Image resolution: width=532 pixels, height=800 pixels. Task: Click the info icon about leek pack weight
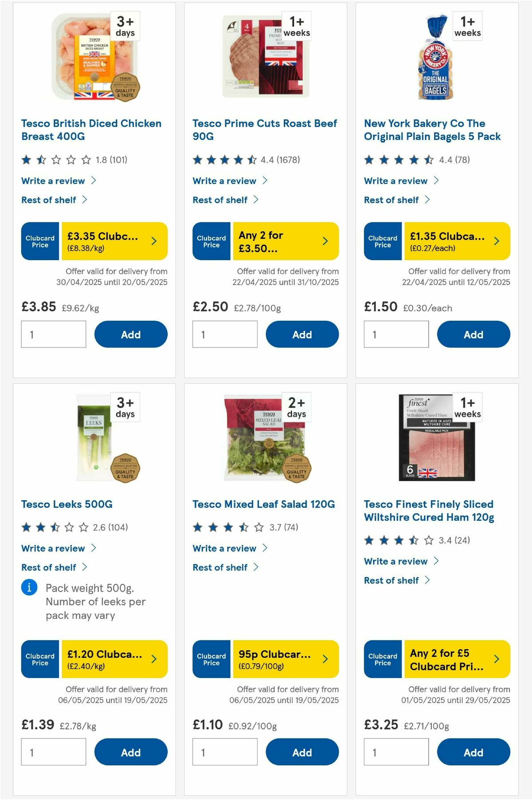[29, 588]
